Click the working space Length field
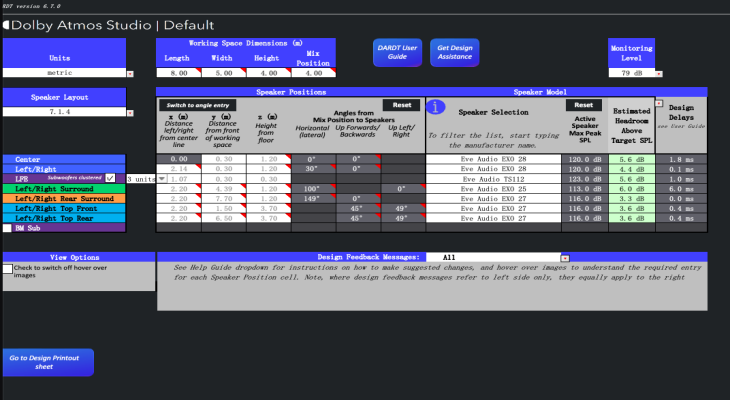Image resolution: width=730 pixels, height=400 pixels. coord(176,73)
